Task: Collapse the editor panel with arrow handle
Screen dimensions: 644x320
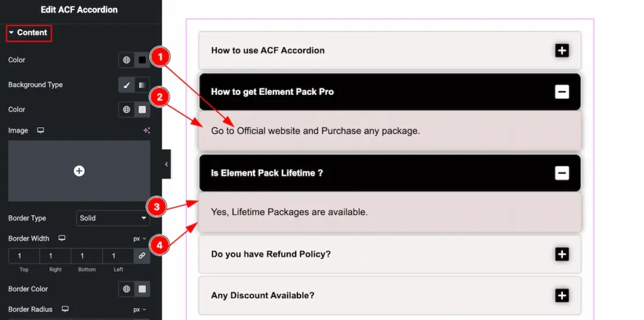Action: point(166,164)
